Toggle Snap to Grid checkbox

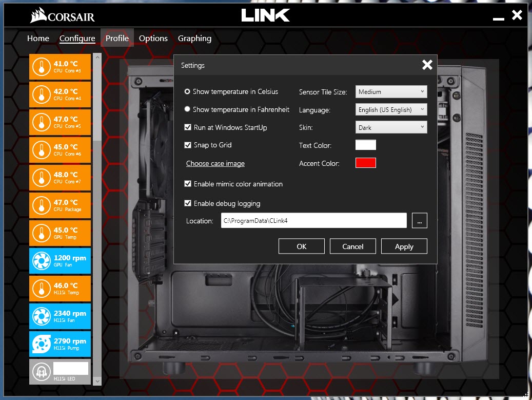[x=188, y=145]
